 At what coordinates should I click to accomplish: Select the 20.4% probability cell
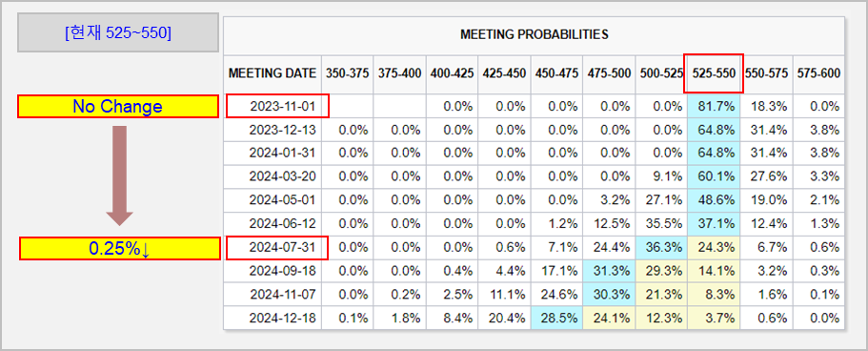point(504,319)
